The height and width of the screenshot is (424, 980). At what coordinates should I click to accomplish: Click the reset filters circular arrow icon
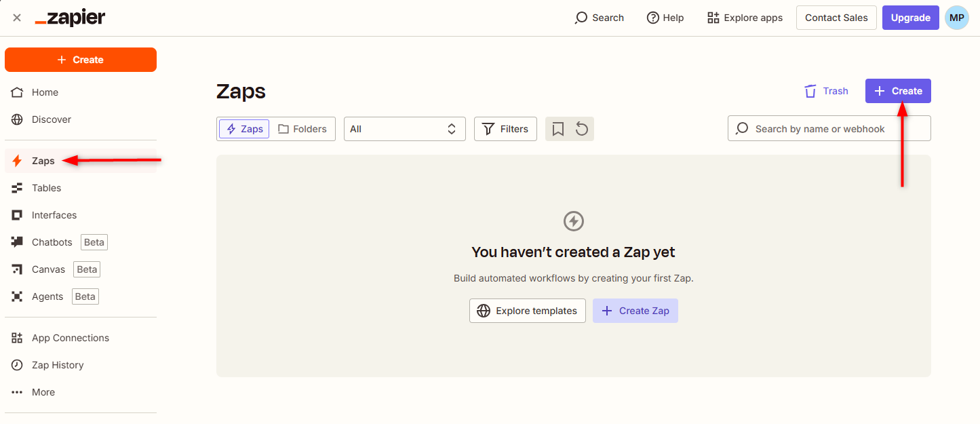(x=582, y=129)
